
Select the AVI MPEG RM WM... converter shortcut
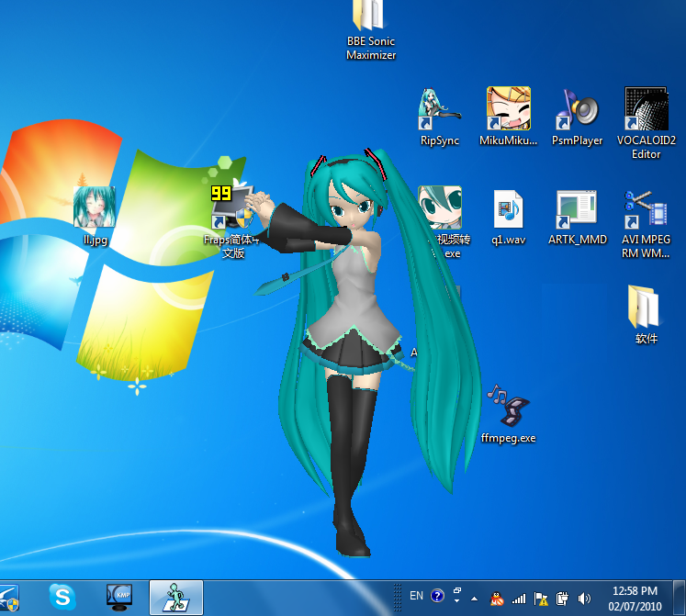coord(646,224)
